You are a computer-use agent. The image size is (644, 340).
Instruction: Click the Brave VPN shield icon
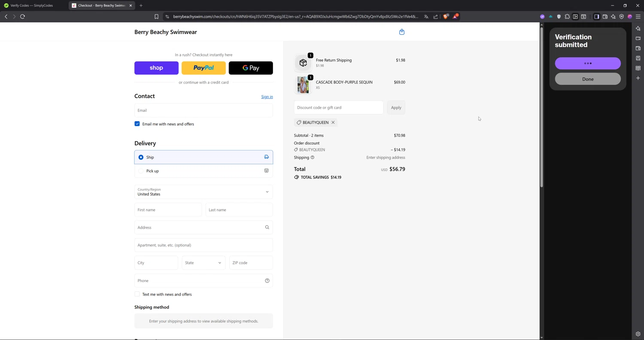click(621, 17)
